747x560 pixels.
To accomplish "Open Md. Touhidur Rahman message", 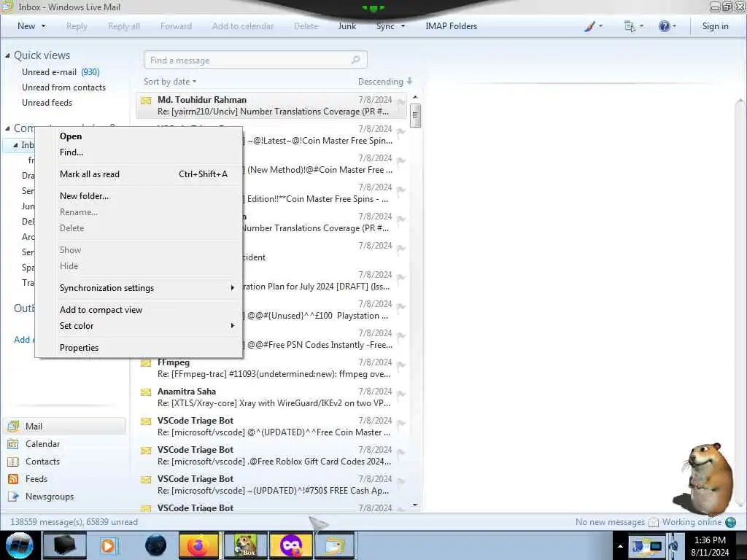I will coord(271,106).
